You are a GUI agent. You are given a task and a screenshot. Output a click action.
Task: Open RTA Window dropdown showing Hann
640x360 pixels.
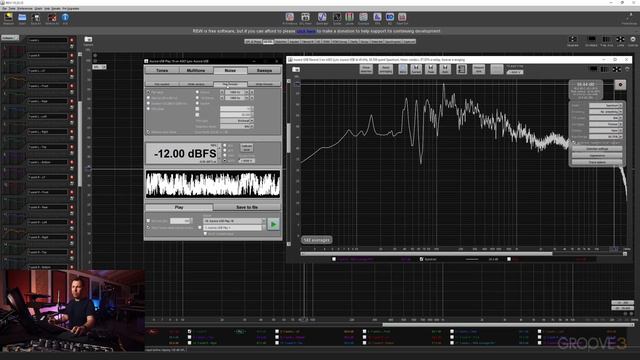click(x=606, y=130)
